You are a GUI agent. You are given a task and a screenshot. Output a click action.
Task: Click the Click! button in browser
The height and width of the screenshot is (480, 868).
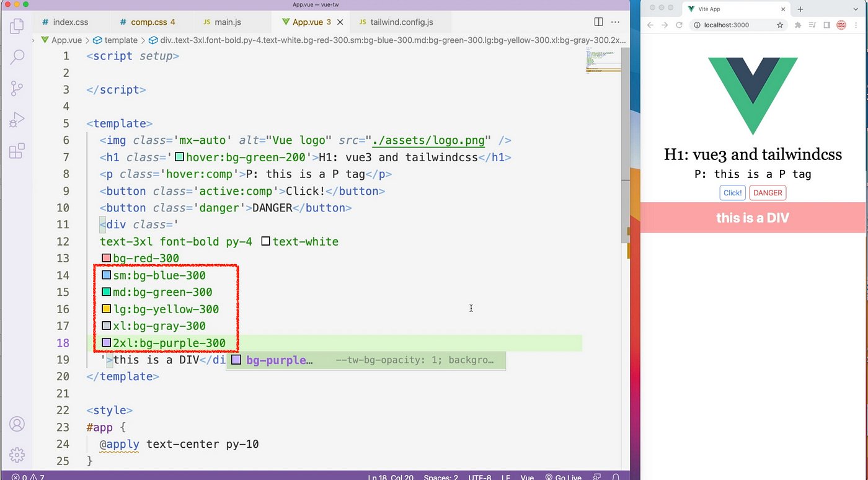point(732,193)
